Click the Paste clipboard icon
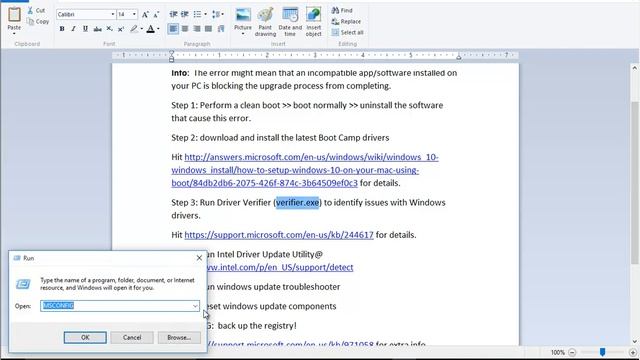The height and width of the screenshot is (360, 640). [x=14, y=15]
